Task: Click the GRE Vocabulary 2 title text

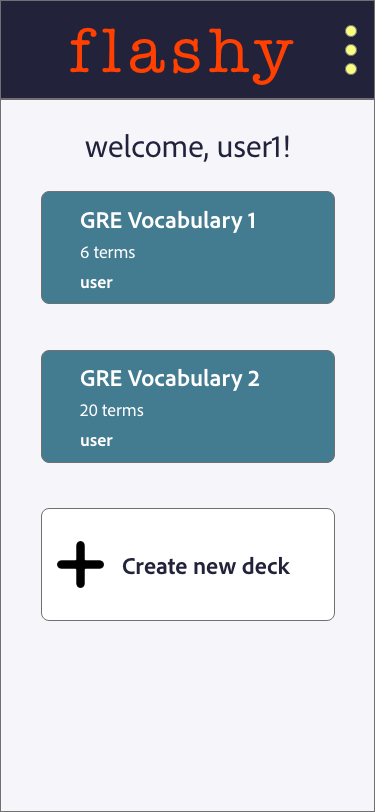Action: click(170, 379)
